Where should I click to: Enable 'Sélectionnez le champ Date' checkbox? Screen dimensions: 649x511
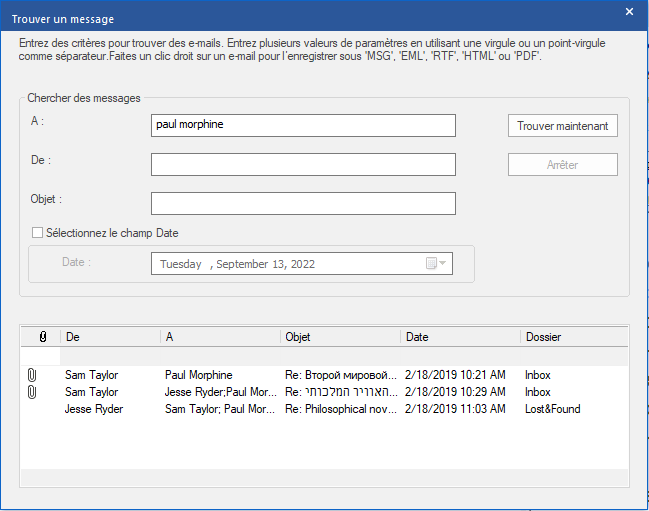tap(37, 233)
